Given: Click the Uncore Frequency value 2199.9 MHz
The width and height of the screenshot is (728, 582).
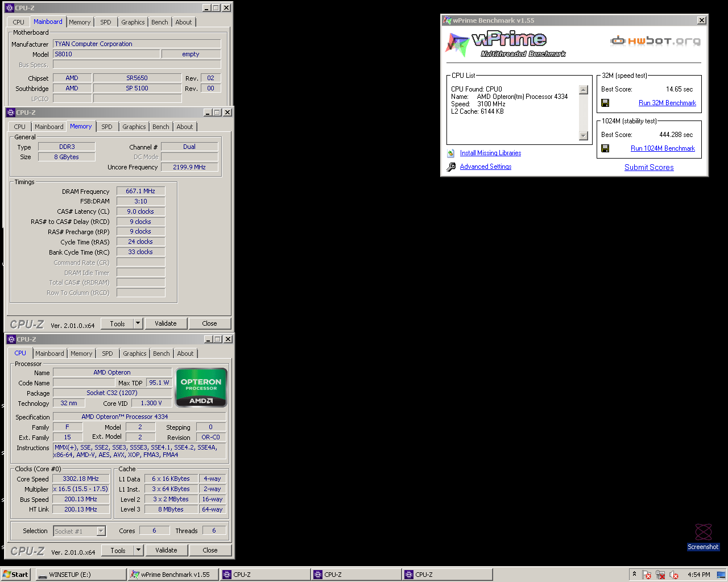Looking at the screenshot, I should [x=189, y=167].
